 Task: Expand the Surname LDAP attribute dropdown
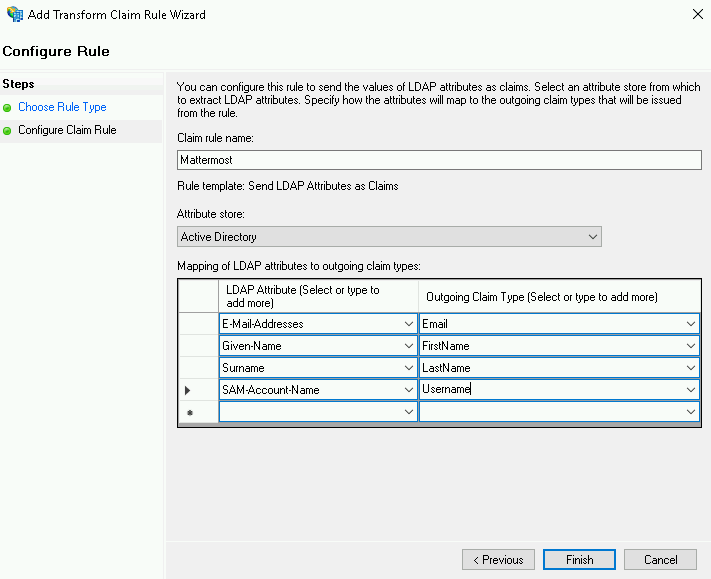pos(409,368)
